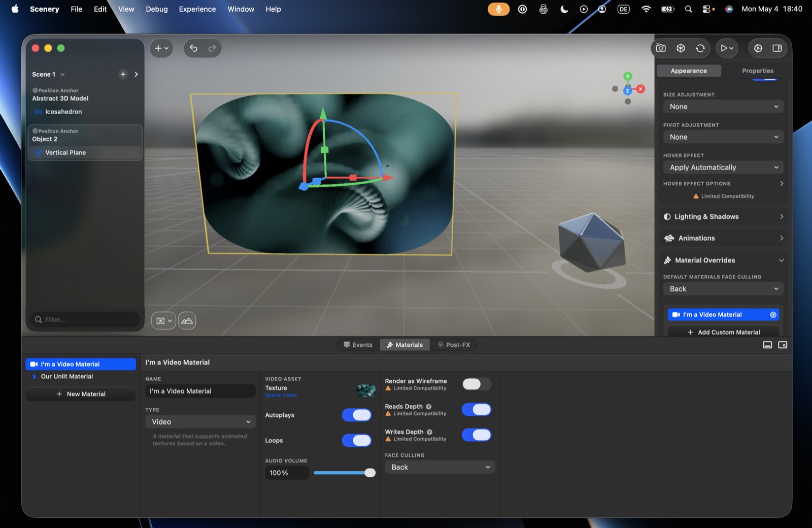Toggle the right sidebar panel icon
This screenshot has height=528, width=812.
tap(777, 48)
